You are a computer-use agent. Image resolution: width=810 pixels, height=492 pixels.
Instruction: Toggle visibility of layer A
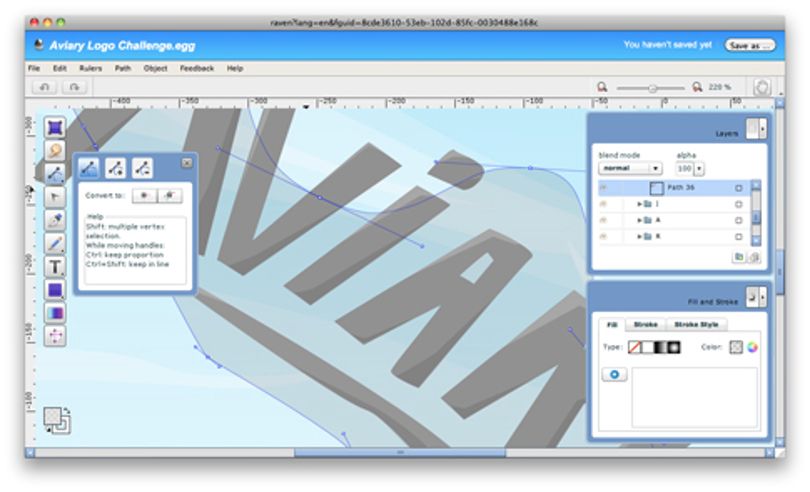pyautogui.click(x=603, y=220)
